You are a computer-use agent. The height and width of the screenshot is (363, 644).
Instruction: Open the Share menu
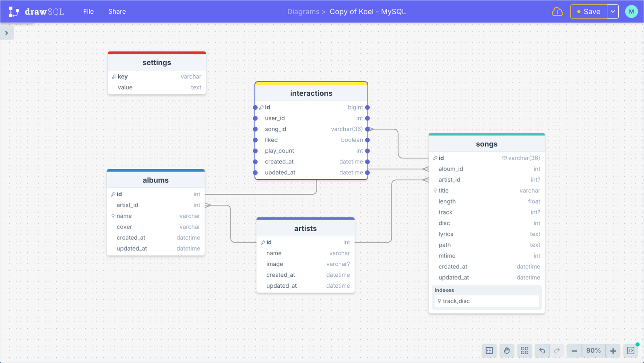tap(117, 12)
